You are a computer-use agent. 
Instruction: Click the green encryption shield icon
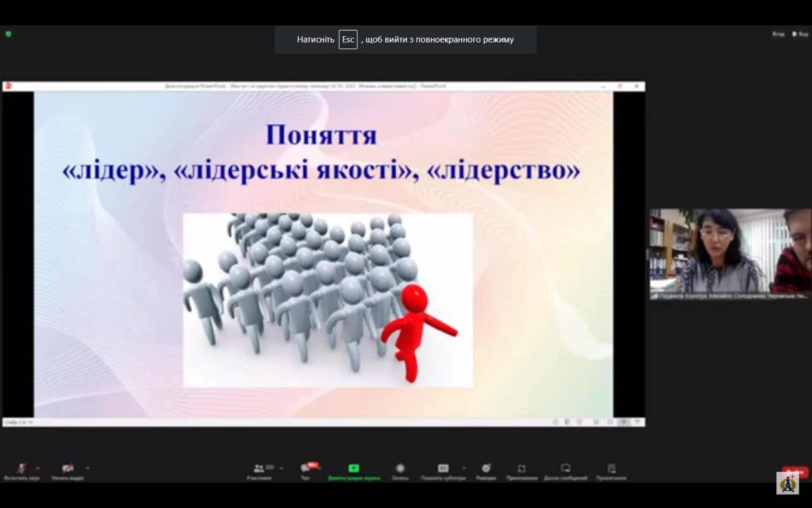[8, 34]
